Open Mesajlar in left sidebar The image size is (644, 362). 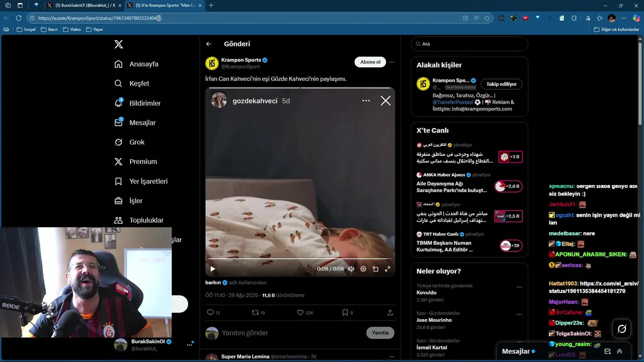coord(135,123)
